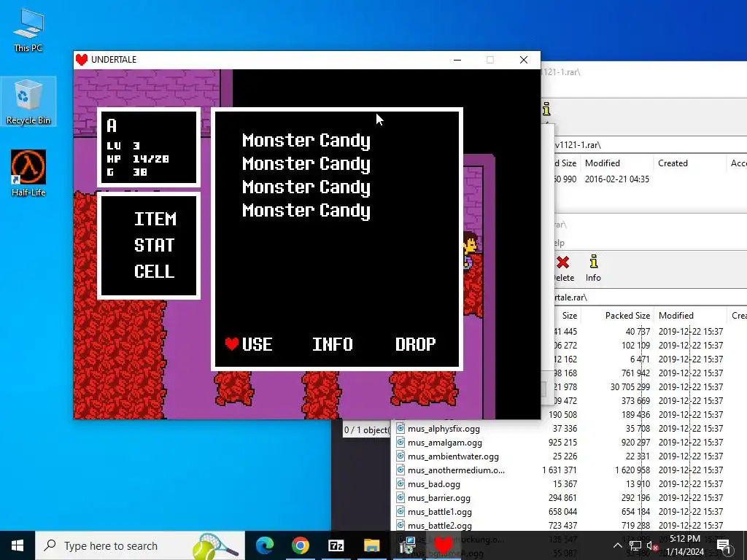This screenshot has height=560, width=747.
Task: Click the packed size value 30 705 299
Action: (630, 386)
